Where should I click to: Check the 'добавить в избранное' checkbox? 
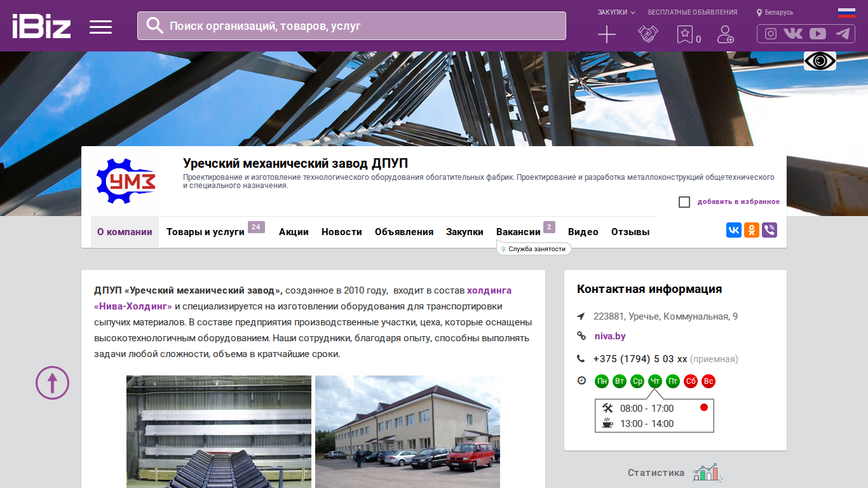coord(684,202)
